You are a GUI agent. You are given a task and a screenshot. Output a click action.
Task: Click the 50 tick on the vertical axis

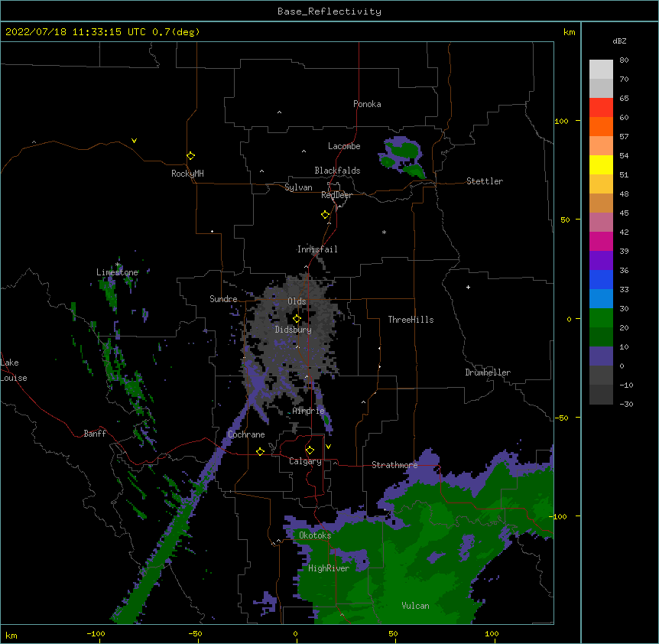565,220
